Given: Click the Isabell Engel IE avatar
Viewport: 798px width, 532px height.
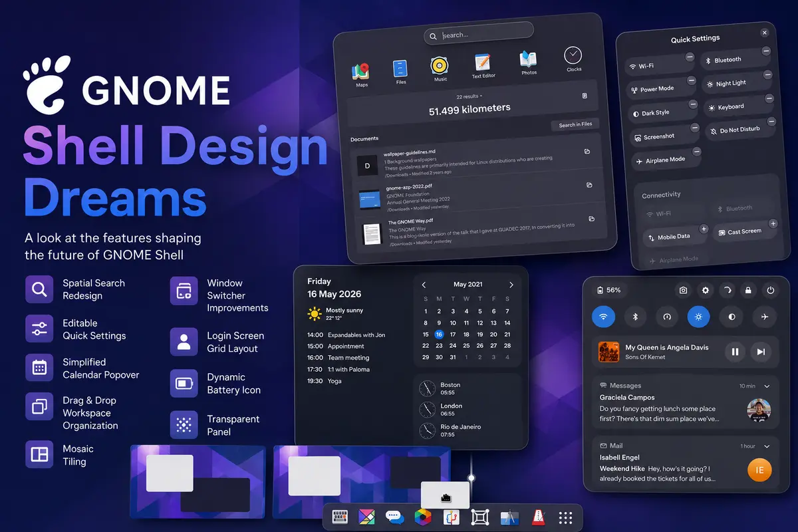Looking at the screenshot, I should 759,470.
